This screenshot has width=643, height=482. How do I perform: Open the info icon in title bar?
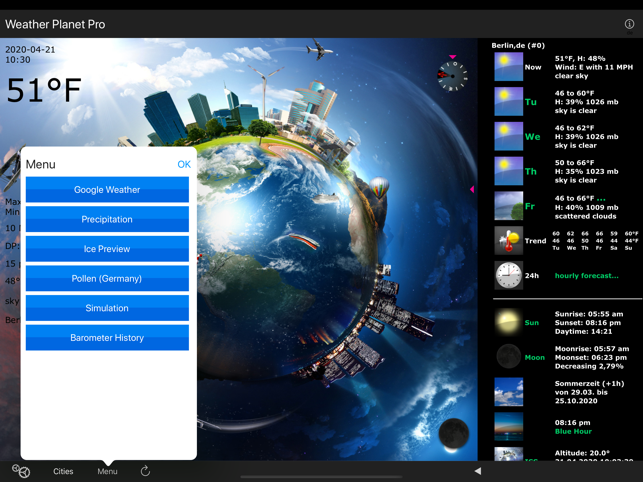pos(629,24)
